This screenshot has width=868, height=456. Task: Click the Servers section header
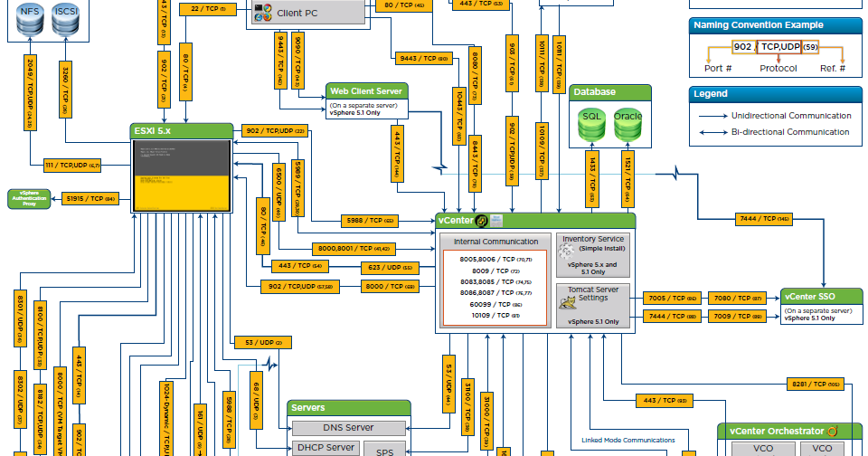349,408
